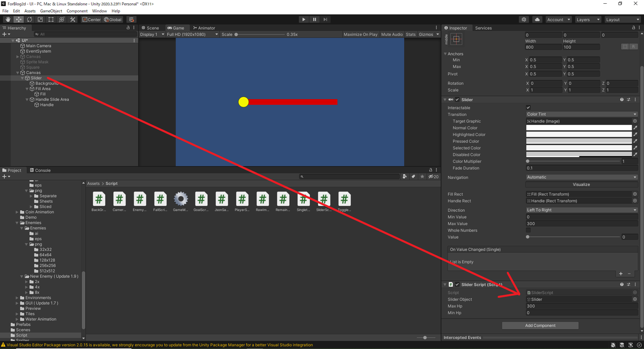Toggle the Interactable checkbox on the Slider

coord(529,107)
